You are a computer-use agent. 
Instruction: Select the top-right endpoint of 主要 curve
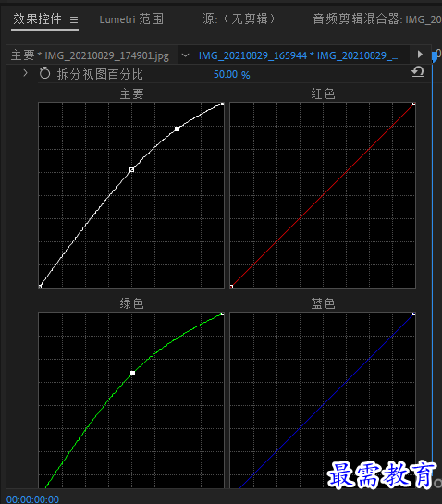(x=223, y=104)
